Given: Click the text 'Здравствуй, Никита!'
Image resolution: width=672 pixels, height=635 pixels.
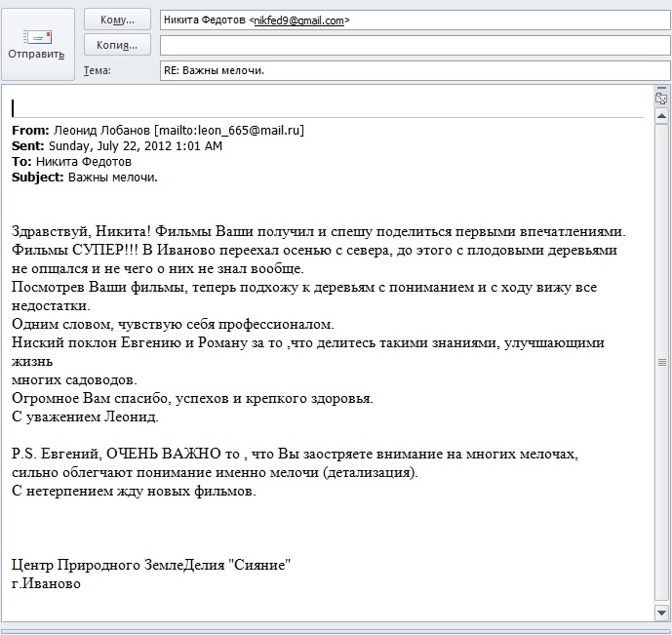Looking at the screenshot, I should (81, 231).
